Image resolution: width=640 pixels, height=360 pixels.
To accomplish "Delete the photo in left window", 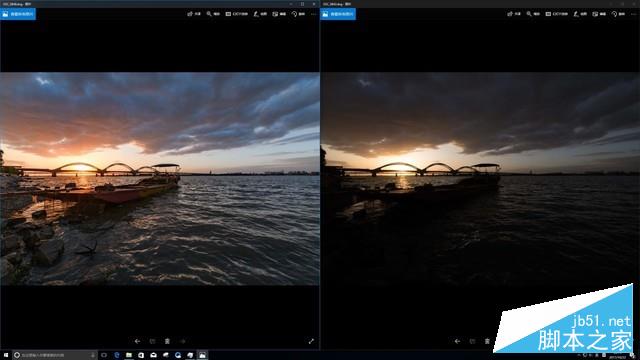I will 167,341.
